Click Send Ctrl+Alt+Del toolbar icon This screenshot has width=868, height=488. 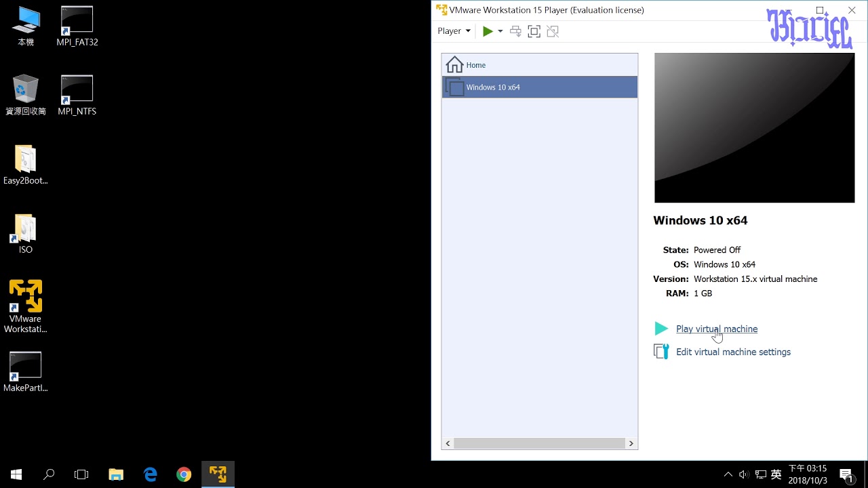[515, 31]
